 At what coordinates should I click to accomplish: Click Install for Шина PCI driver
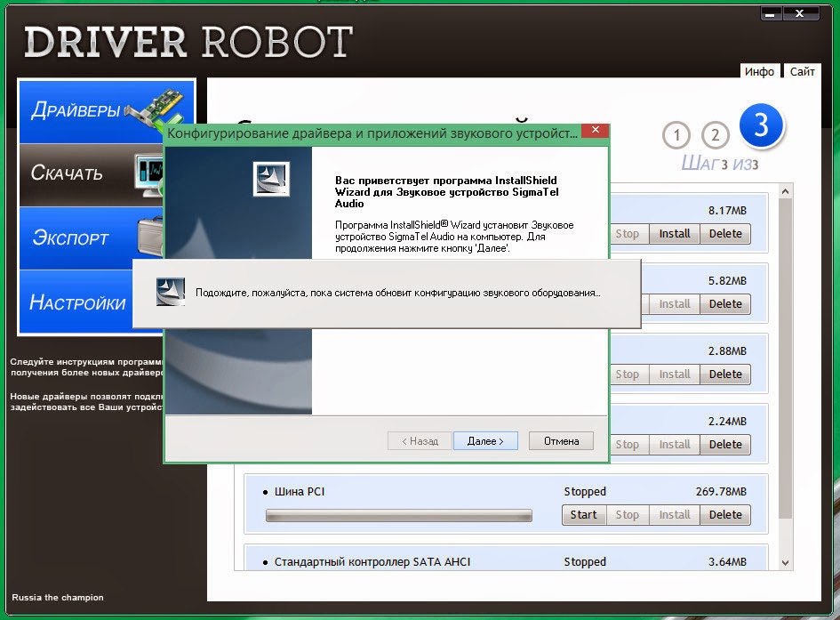pyautogui.click(x=675, y=514)
